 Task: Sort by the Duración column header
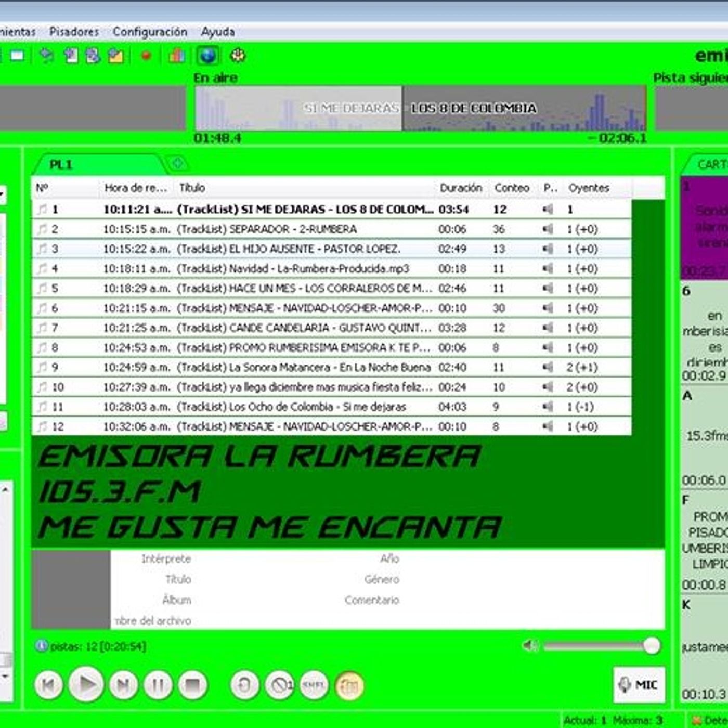[461, 188]
